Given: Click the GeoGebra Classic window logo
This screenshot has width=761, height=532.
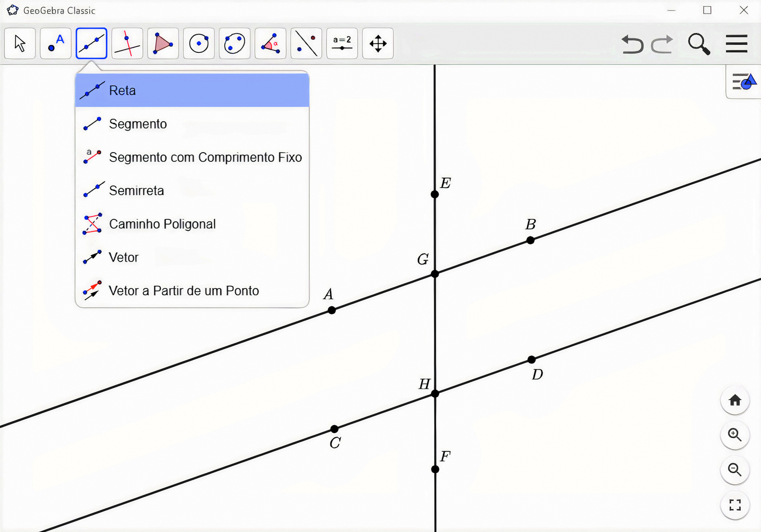Looking at the screenshot, I should point(13,10).
